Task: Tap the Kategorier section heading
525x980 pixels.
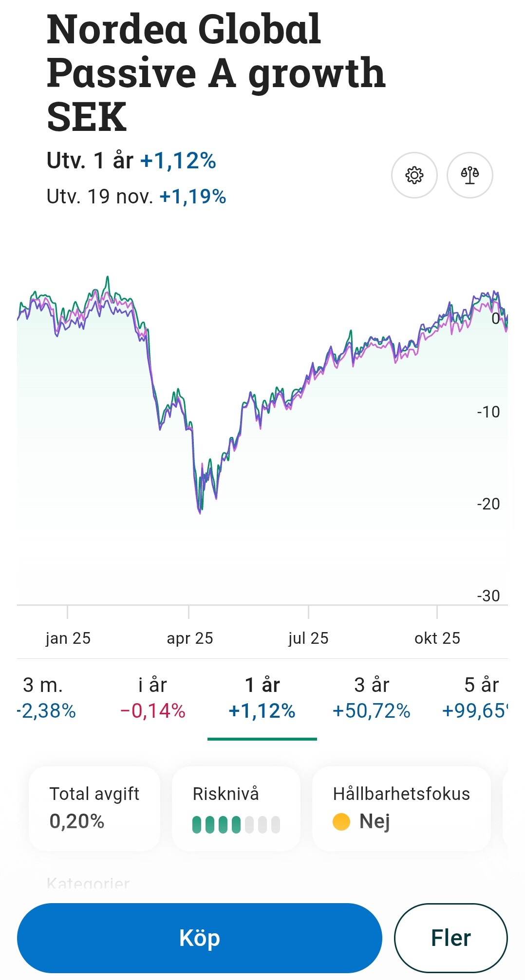Action: pyautogui.click(x=88, y=884)
